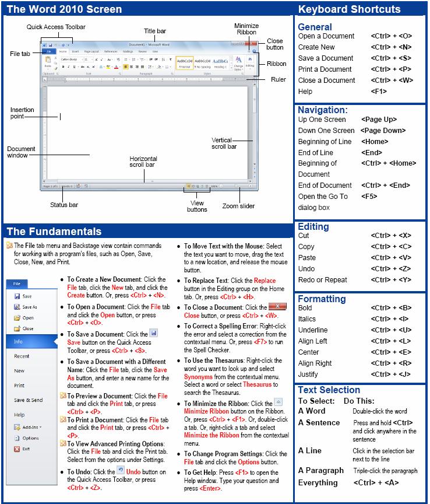Viewport: 430px width, 504px height.
Task: Click the Sort icon in Paragraph group
Action: point(163,60)
